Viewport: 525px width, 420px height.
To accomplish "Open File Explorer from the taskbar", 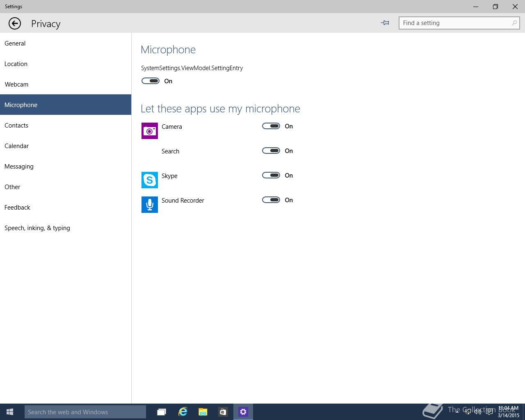I will tap(203, 412).
